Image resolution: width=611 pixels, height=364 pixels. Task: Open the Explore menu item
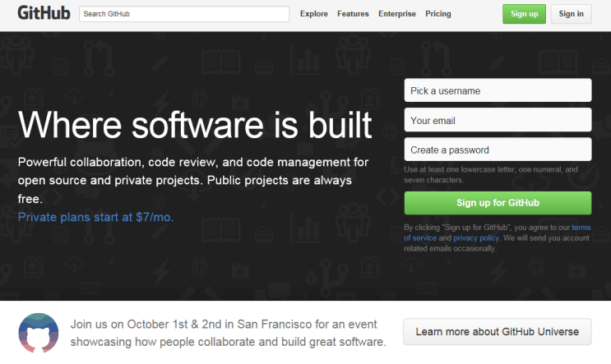pyautogui.click(x=313, y=14)
